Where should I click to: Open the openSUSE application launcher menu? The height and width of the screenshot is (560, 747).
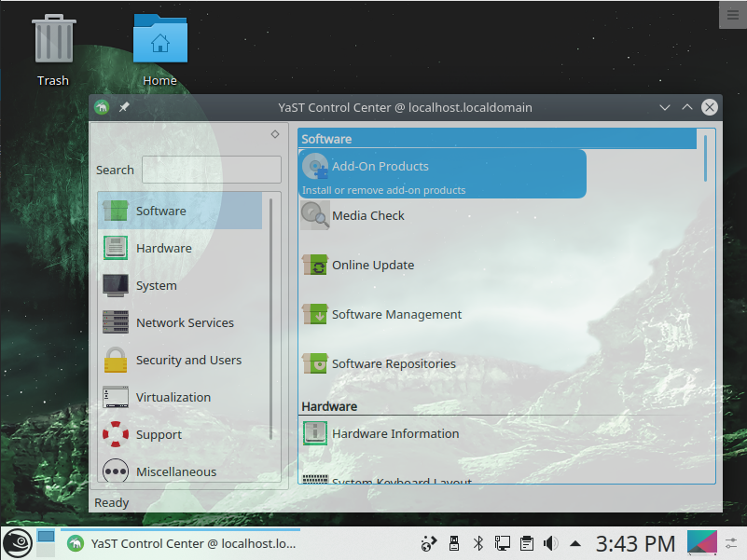click(17, 542)
